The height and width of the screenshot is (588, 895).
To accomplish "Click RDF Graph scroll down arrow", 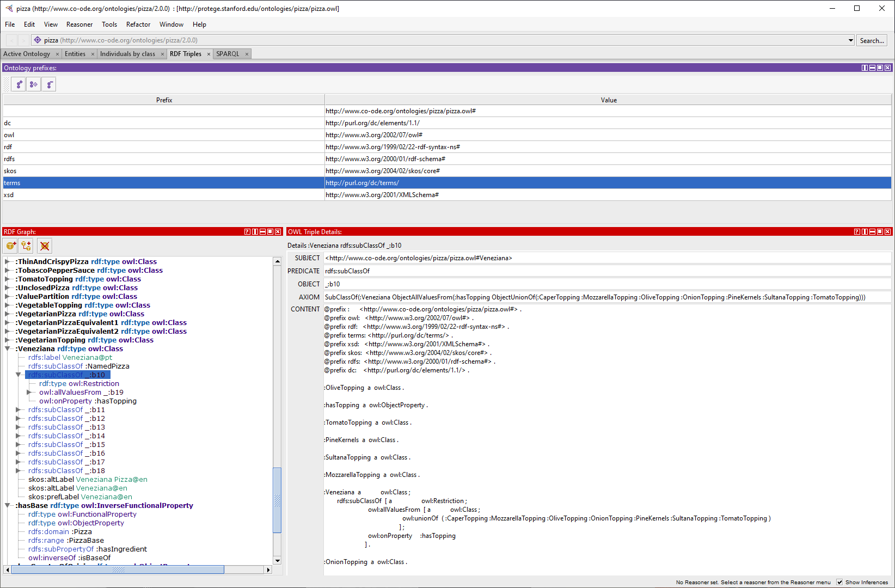I will [277, 561].
